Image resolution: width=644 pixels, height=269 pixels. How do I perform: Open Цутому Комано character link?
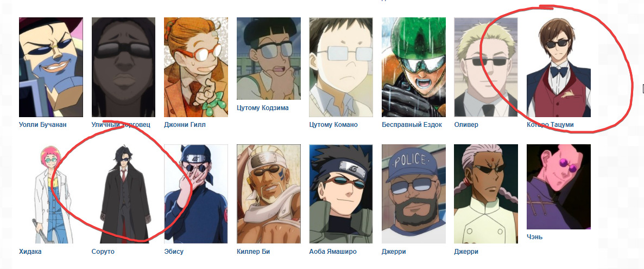tap(333, 125)
